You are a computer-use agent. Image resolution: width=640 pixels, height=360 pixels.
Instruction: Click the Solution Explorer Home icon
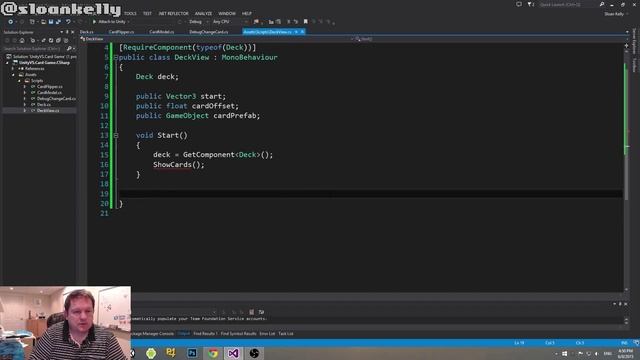22,40
